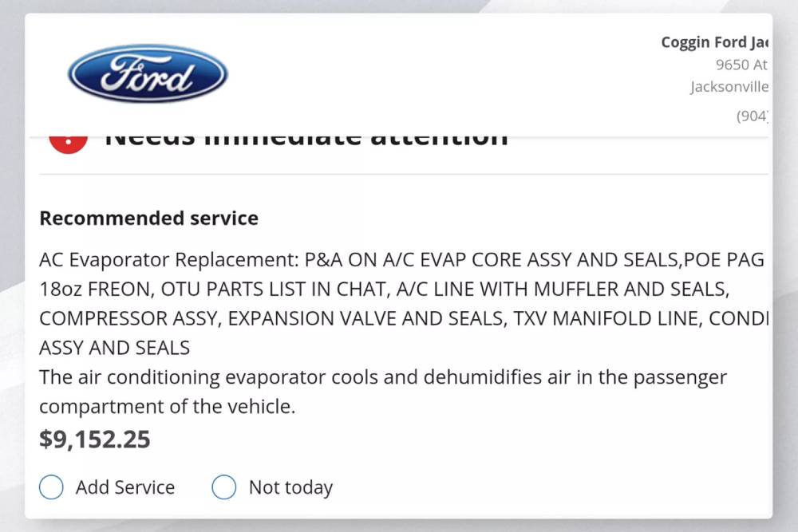Click the 'Add Service' label text
This screenshot has width=798, height=532.
coord(125,487)
